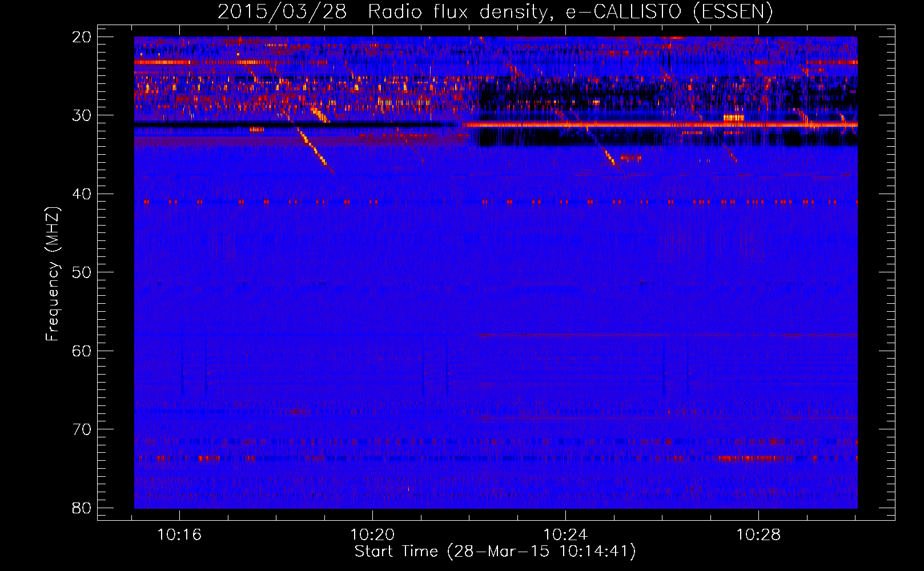This screenshot has width=924, height=571.
Task: Click the 60 frequency tick label
Action: pyautogui.click(x=82, y=351)
